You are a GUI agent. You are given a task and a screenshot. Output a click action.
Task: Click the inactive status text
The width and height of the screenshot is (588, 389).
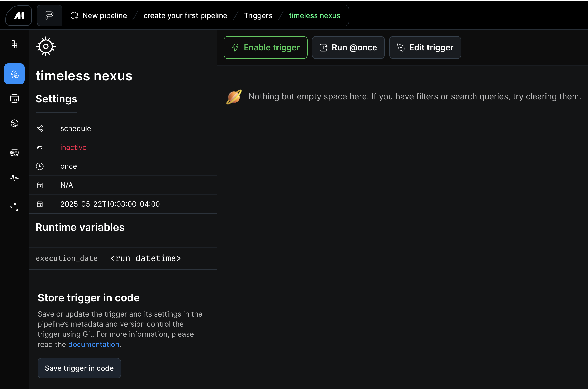click(x=73, y=147)
